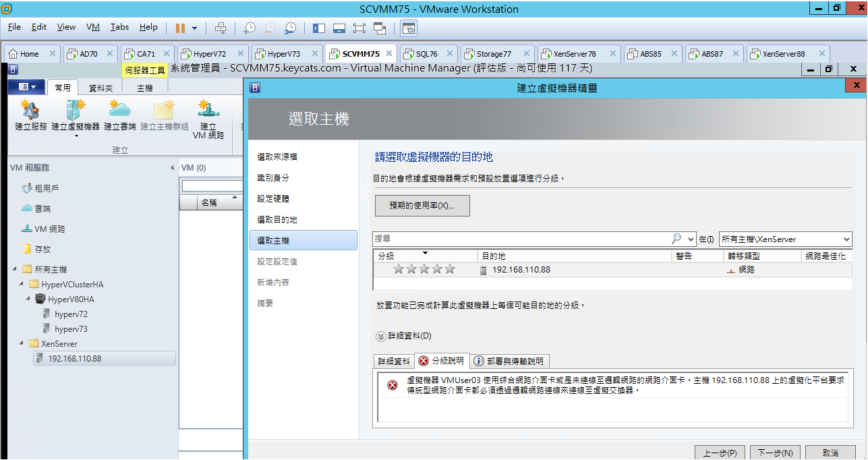Open the Help menu
Screen dimensions: 868x460
pyautogui.click(x=148, y=27)
